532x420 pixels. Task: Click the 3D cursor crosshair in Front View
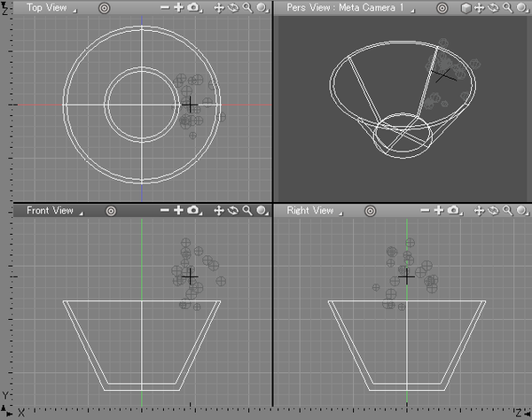click(190, 277)
